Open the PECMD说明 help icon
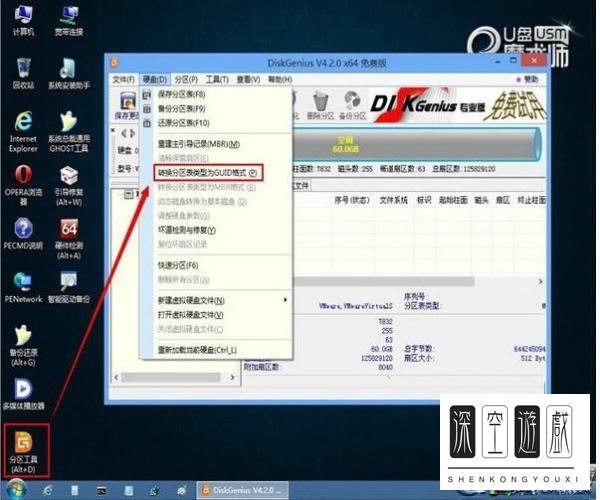Image resolution: width=600 pixels, height=500 pixels. 23,233
